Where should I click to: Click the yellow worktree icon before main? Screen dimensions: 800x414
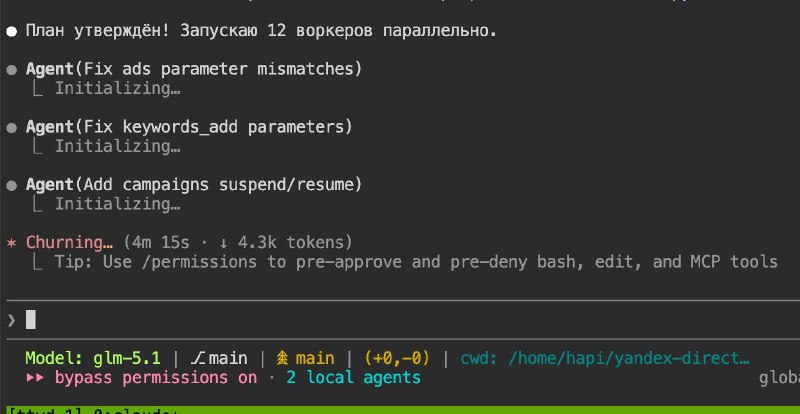pos(282,358)
